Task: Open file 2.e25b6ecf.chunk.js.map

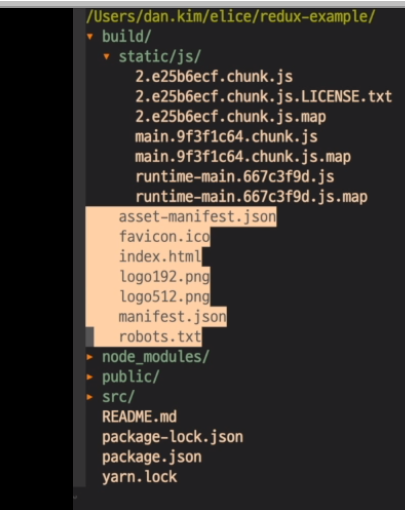Action: (x=231, y=117)
